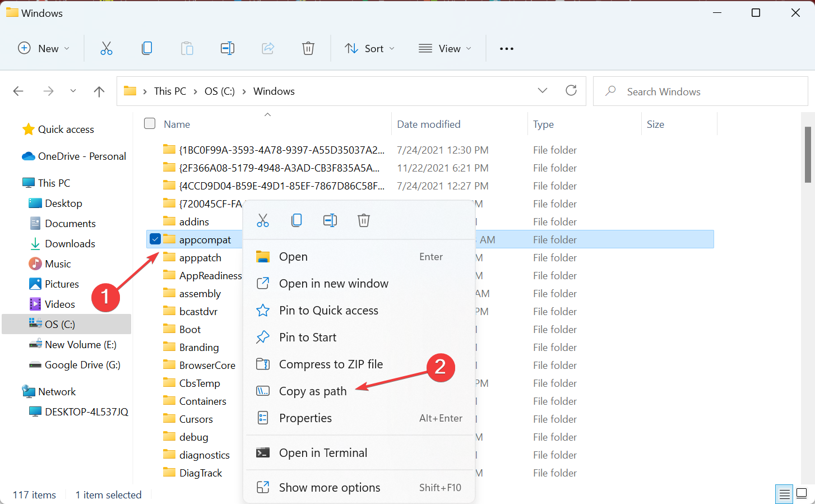Open OneDrive - Personal in the sidebar

(x=74, y=156)
